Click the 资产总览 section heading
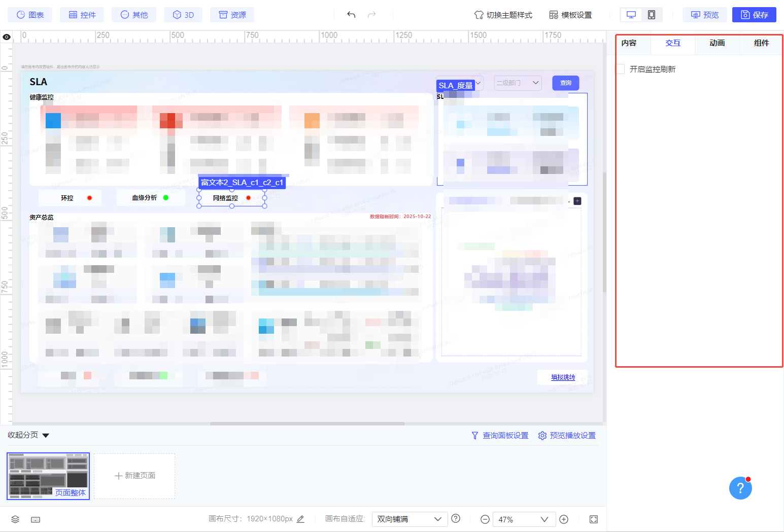The height and width of the screenshot is (532, 784). pos(42,217)
